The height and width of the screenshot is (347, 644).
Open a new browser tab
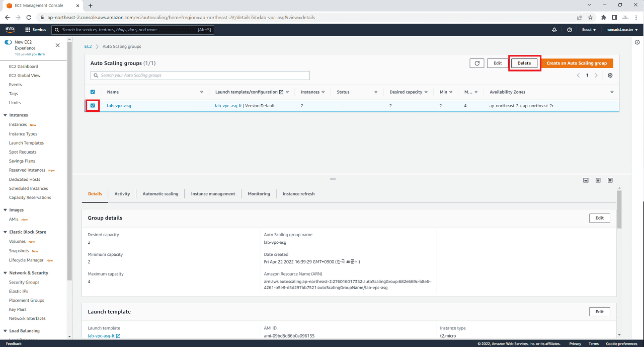click(91, 6)
